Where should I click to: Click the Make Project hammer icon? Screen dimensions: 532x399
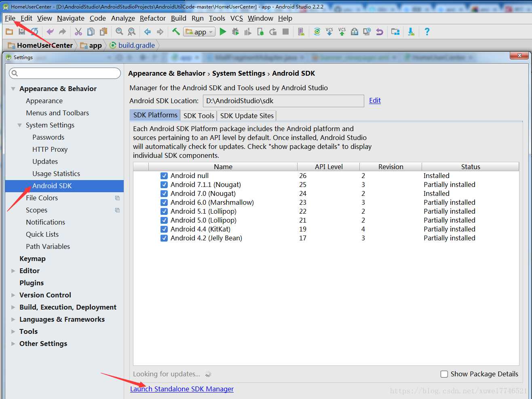tap(176, 32)
